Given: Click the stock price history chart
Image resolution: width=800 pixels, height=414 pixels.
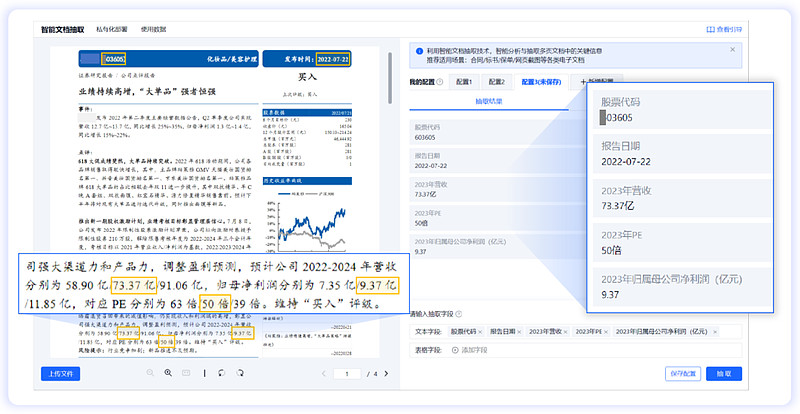Looking at the screenshot, I should 307,222.
